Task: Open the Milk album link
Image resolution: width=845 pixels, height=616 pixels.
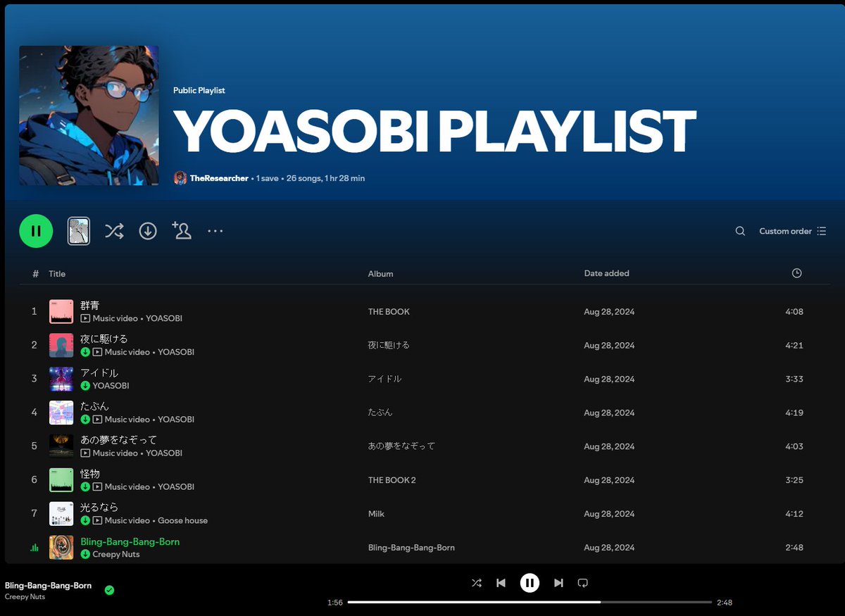Action: coord(376,514)
